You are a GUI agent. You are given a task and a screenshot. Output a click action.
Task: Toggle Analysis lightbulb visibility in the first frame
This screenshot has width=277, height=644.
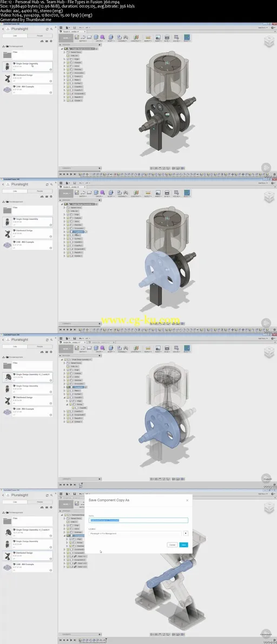pos(68,63)
